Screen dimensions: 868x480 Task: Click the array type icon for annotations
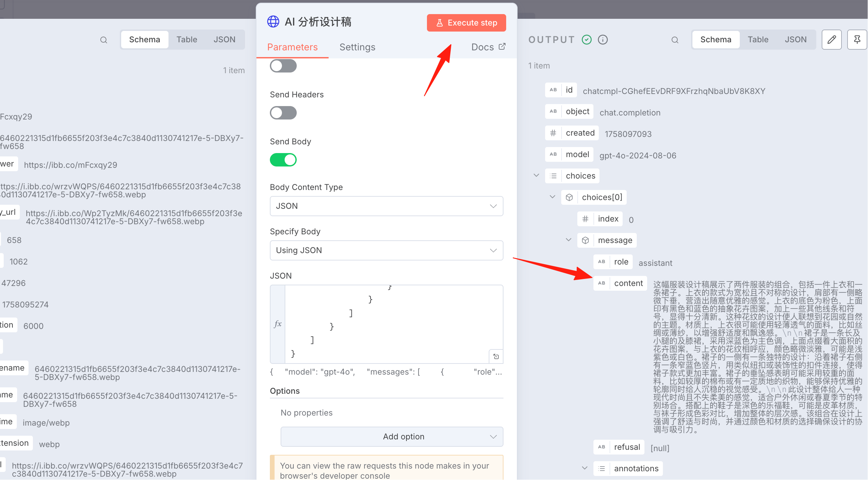(x=601, y=469)
